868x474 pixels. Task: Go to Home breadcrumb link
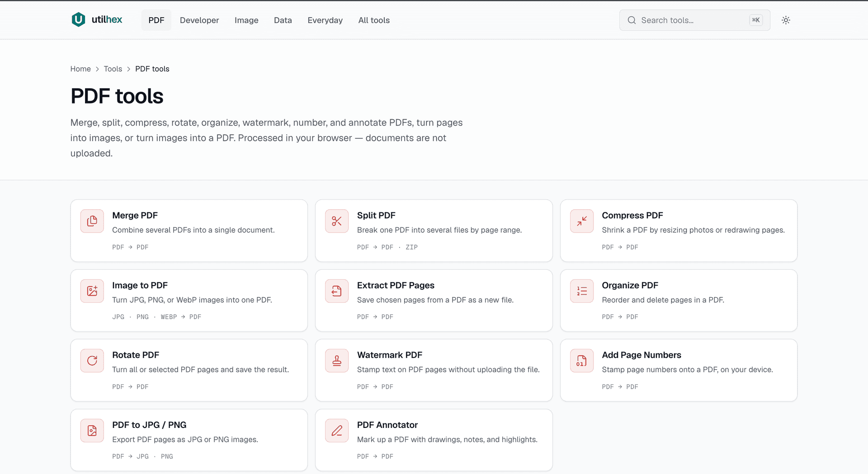click(x=80, y=69)
